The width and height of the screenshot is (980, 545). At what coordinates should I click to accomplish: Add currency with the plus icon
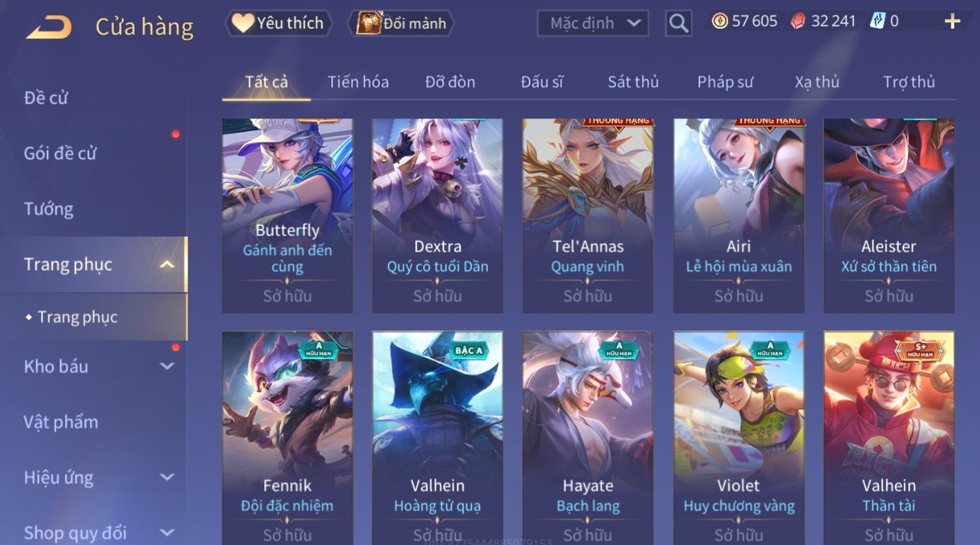coord(952,21)
